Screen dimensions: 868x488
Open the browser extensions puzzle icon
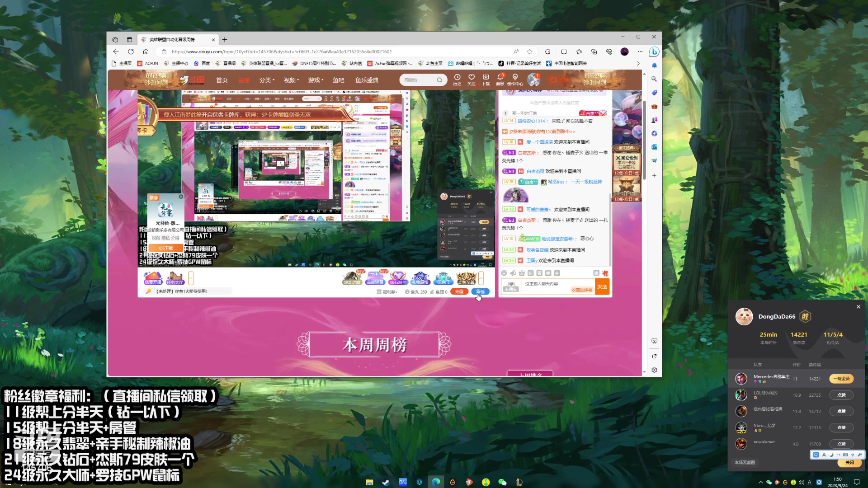tap(548, 52)
